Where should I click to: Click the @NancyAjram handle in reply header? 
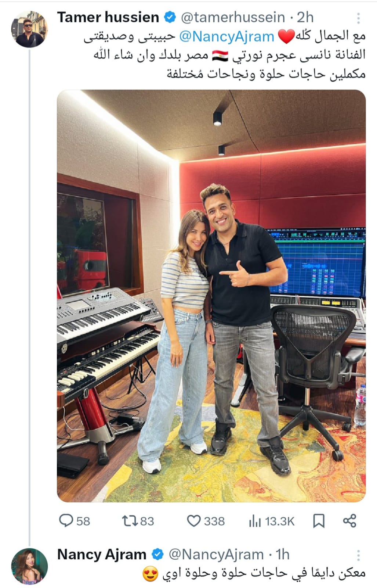(x=216, y=554)
